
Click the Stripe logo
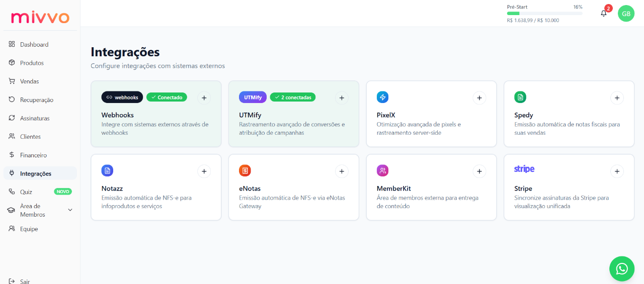(x=524, y=169)
